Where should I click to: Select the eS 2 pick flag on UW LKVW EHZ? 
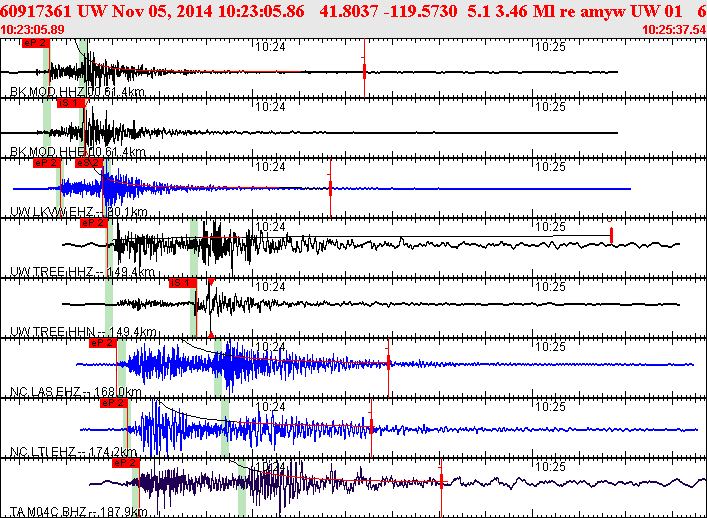click(89, 163)
